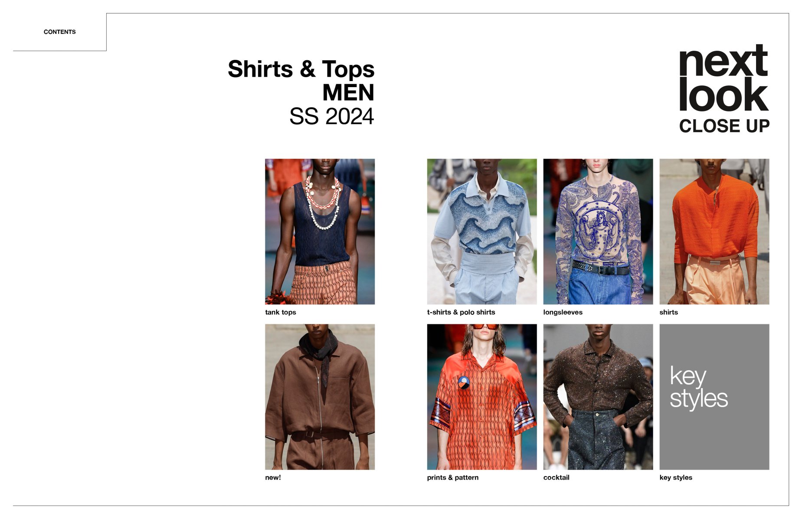Viewport: 802px width, 532px height.
Task: Open the "shirts" caption link
Action: click(668, 312)
